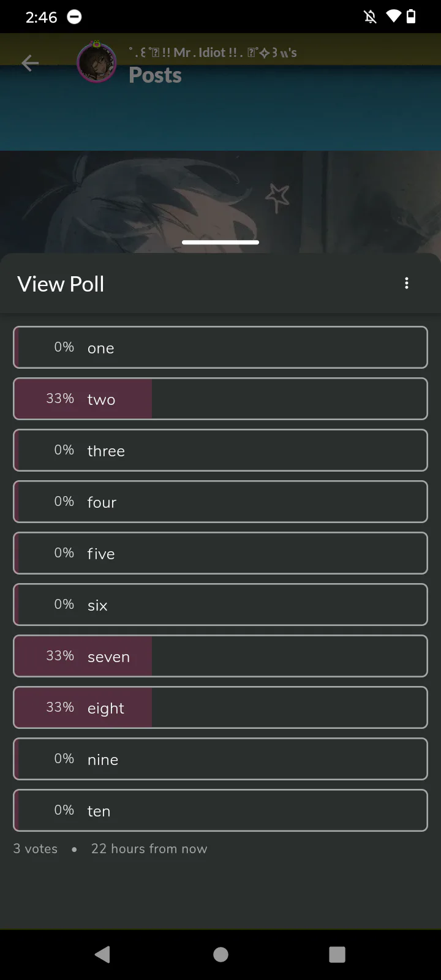Choose the "nine" poll option
The image size is (441, 980).
[x=221, y=759]
